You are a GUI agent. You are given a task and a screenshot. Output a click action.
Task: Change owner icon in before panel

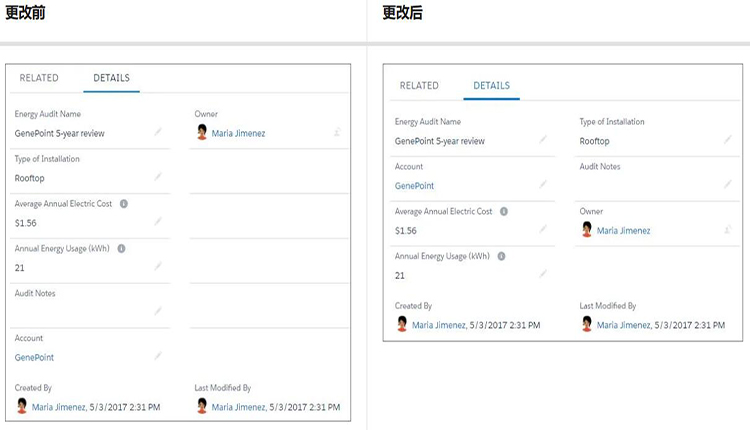[x=337, y=132]
